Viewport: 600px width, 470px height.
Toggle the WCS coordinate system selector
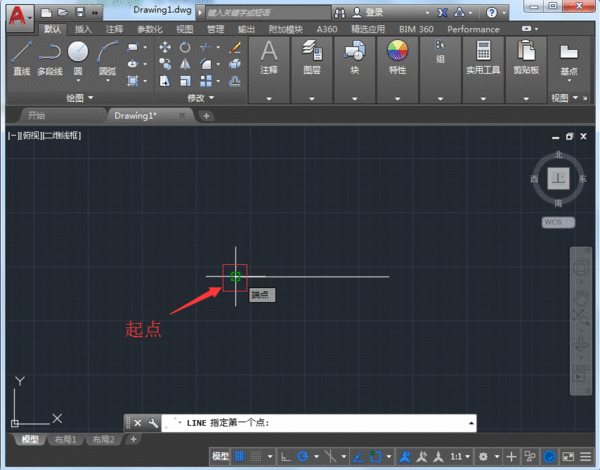[560, 222]
